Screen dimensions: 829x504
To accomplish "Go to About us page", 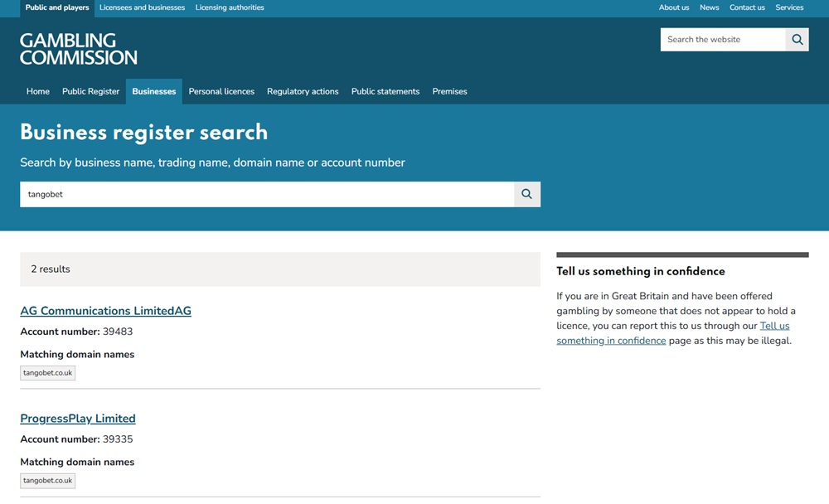I will tap(673, 7).
